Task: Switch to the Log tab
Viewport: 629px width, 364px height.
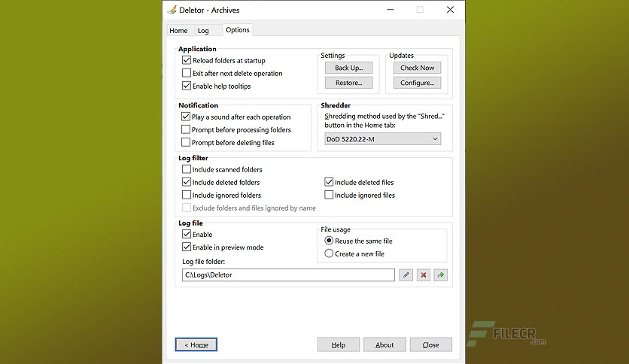Action: pyautogui.click(x=203, y=31)
